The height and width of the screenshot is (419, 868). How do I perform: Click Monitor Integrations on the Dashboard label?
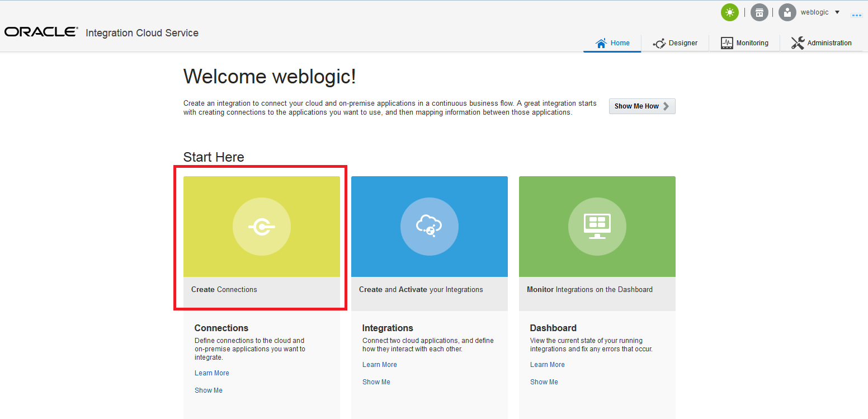coord(589,290)
